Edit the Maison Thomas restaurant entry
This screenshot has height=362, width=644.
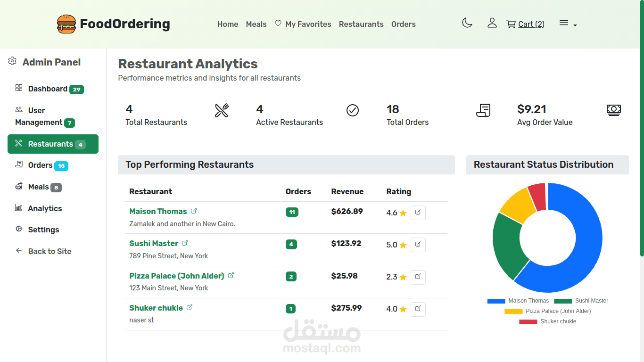coord(418,213)
